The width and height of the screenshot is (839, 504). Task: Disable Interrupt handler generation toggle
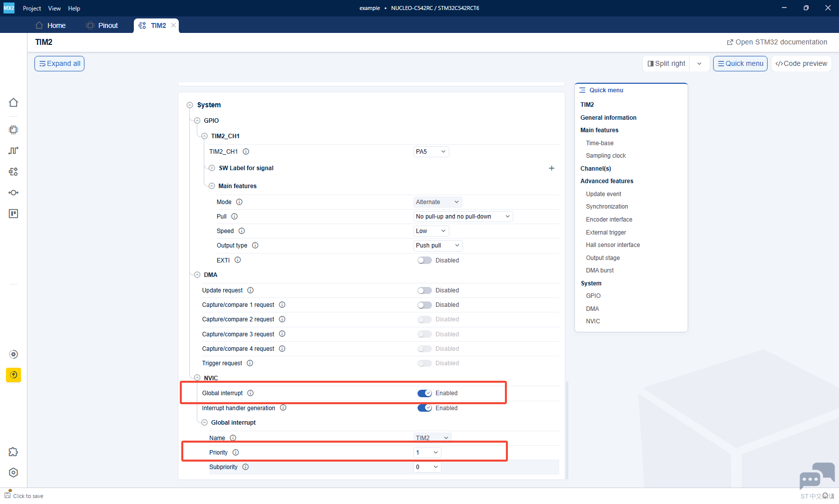click(x=424, y=408)
